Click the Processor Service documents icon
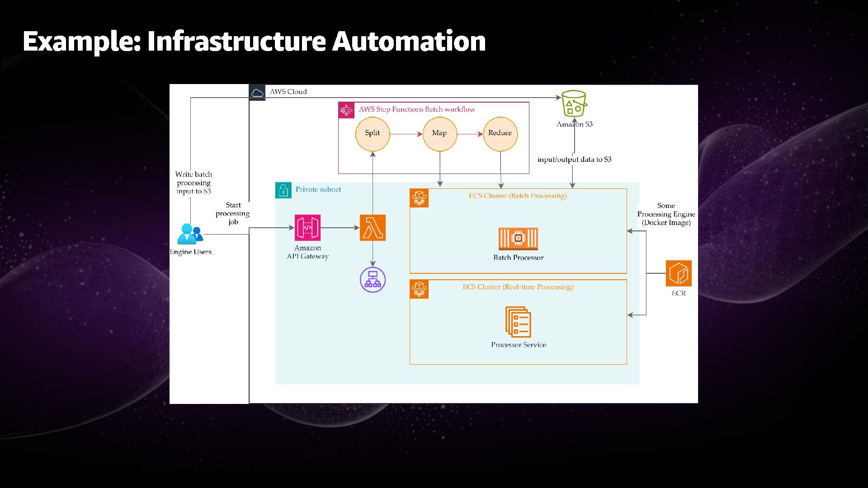Viewport: 868px width, 488px height. pyautogui.click(x=518, y=322)
